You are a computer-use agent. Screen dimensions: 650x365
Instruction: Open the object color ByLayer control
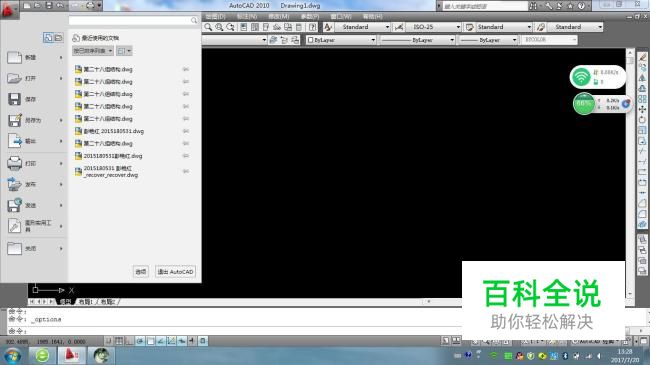[x=341, y=40]
